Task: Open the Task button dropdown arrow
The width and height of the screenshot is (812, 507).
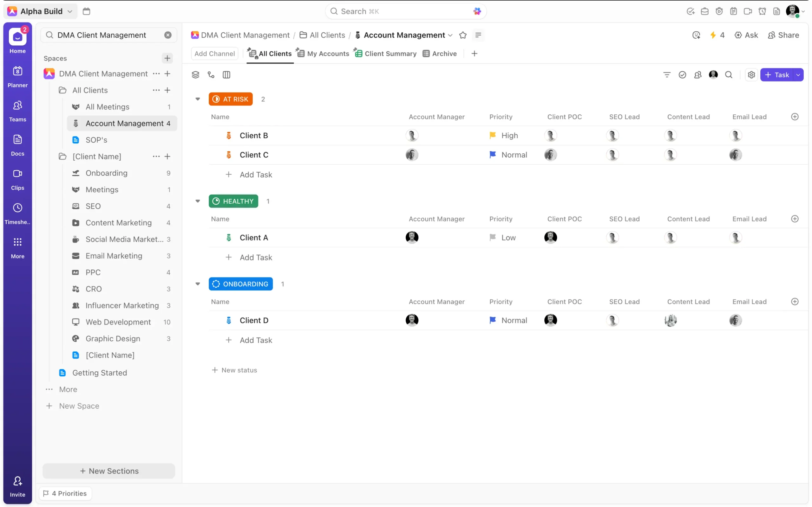Action: pyautogui.click(x=798, y=75)
